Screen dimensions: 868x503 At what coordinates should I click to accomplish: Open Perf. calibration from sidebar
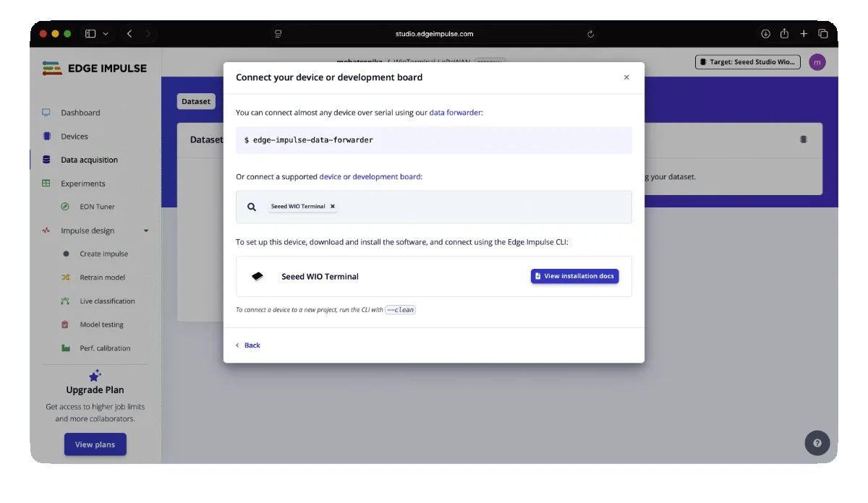tap(105, 348)
